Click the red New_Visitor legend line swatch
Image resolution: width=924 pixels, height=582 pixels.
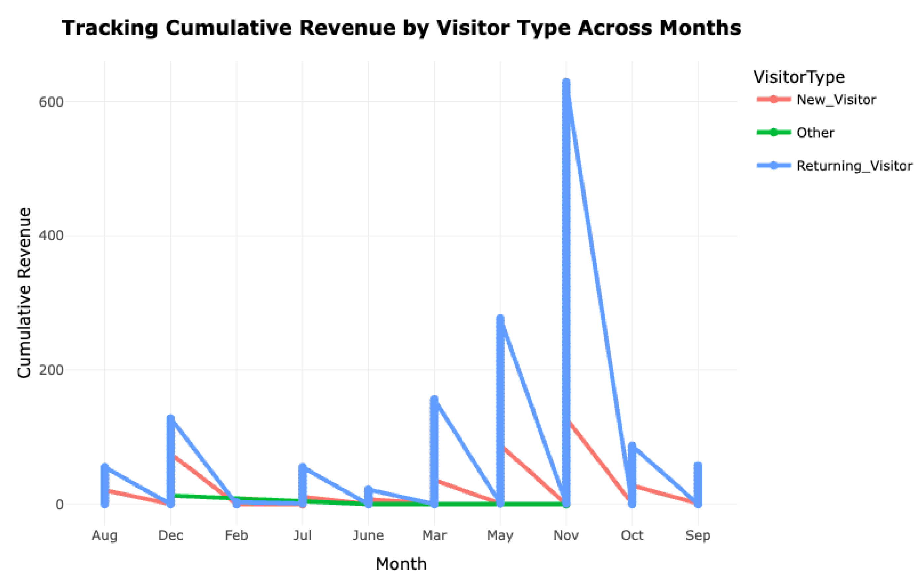click(774, 100)
